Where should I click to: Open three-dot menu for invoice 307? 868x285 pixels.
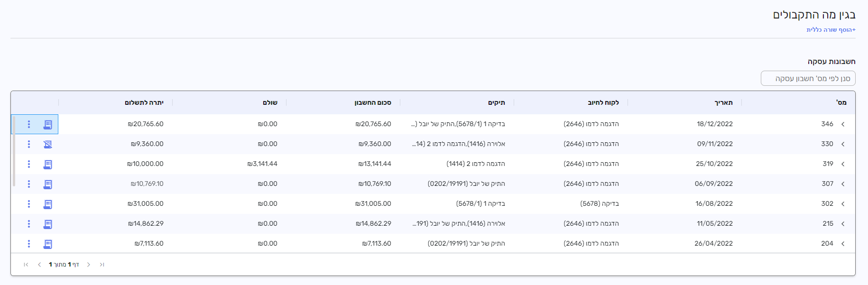pos(29,184)
